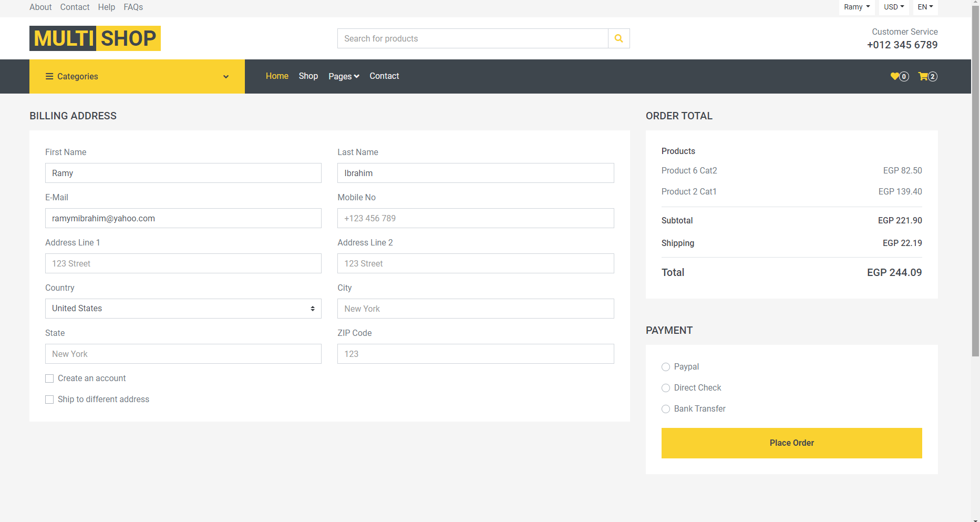Enable Create an account
The image size is (980, 522).
[x=49, y=378]
